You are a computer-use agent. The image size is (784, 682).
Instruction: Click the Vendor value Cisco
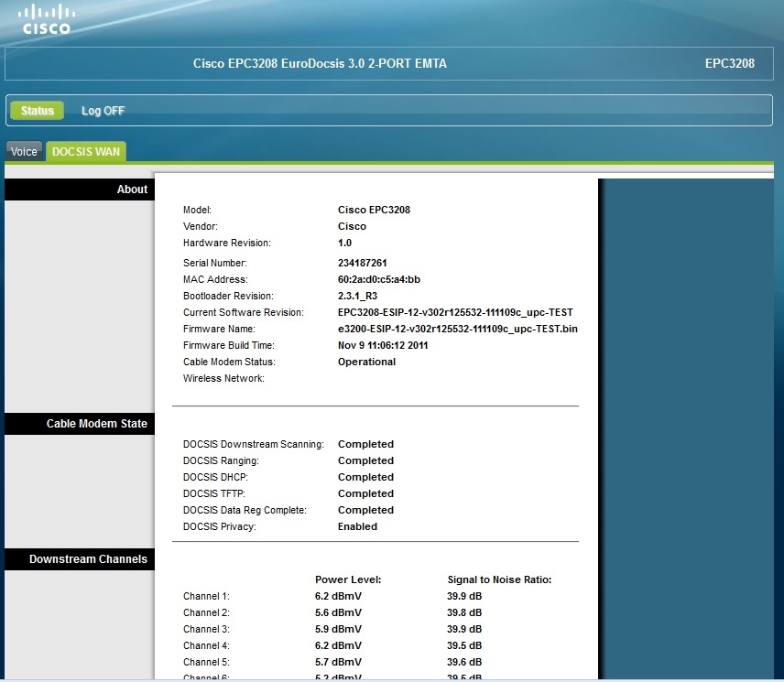(352, 226)
